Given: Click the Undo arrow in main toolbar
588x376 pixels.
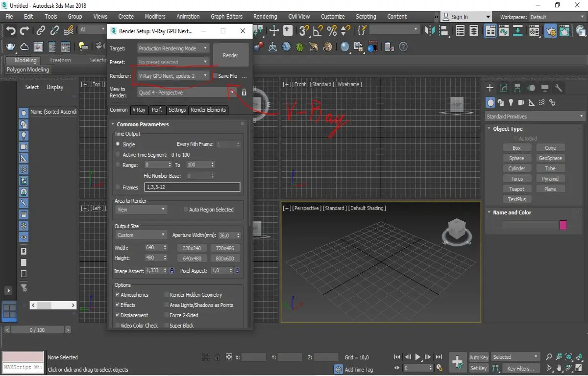Looking at the screenshot, I should point(10,30).
